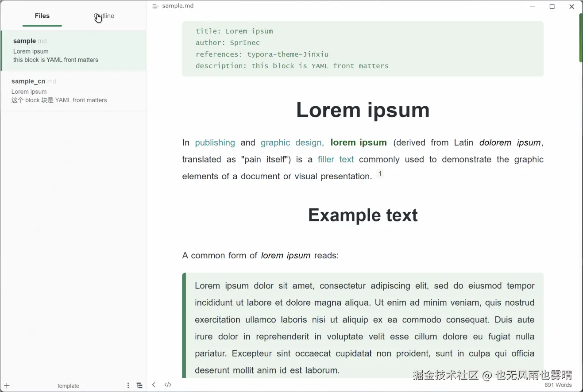Click the hamburger menu icon beside sample.md
This screenshot has height=392, width=583.
155,6
